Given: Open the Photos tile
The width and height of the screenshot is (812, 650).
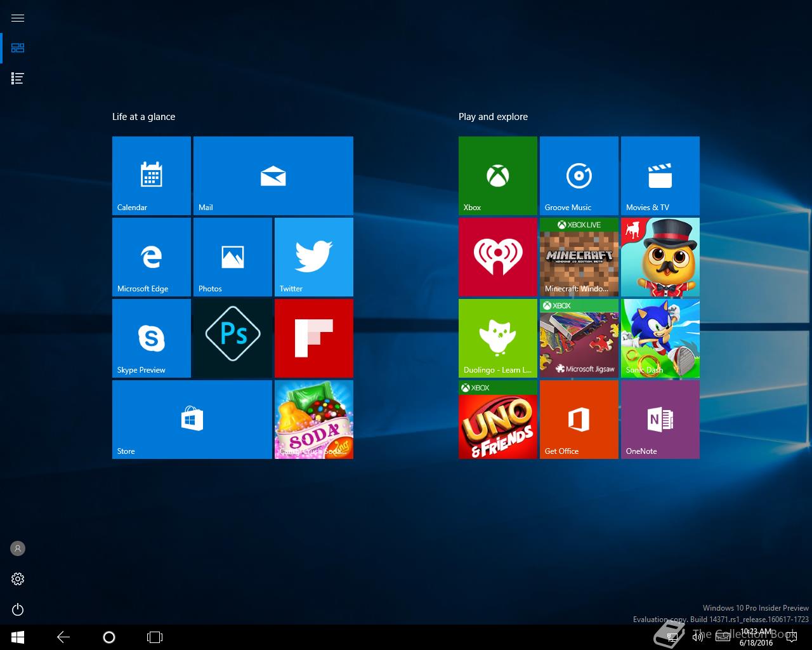Looking at the screenshot, I should [233, 257].
